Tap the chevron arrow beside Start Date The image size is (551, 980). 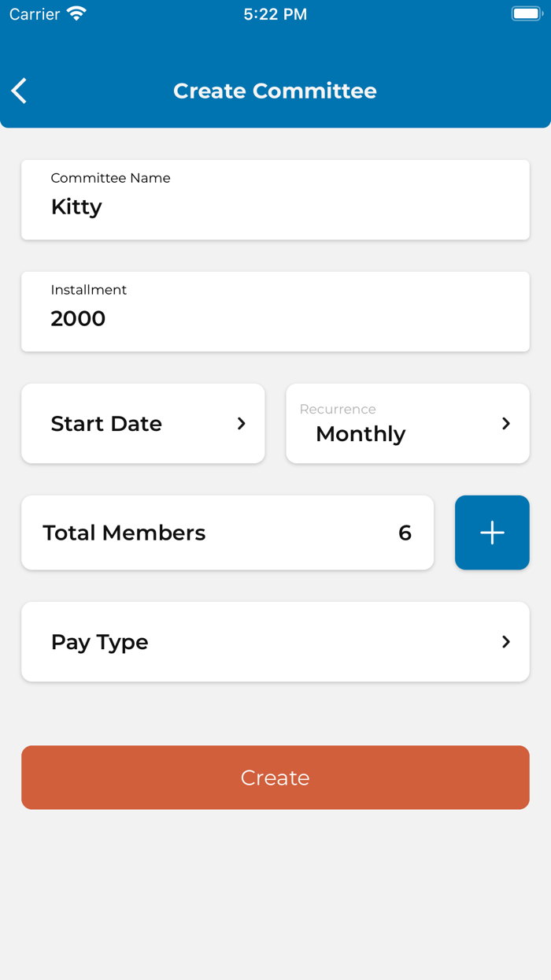coord(242,424)
